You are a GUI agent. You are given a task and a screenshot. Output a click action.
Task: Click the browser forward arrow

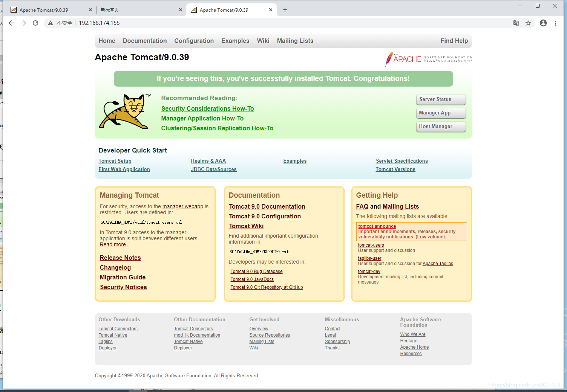coord(23,23)
